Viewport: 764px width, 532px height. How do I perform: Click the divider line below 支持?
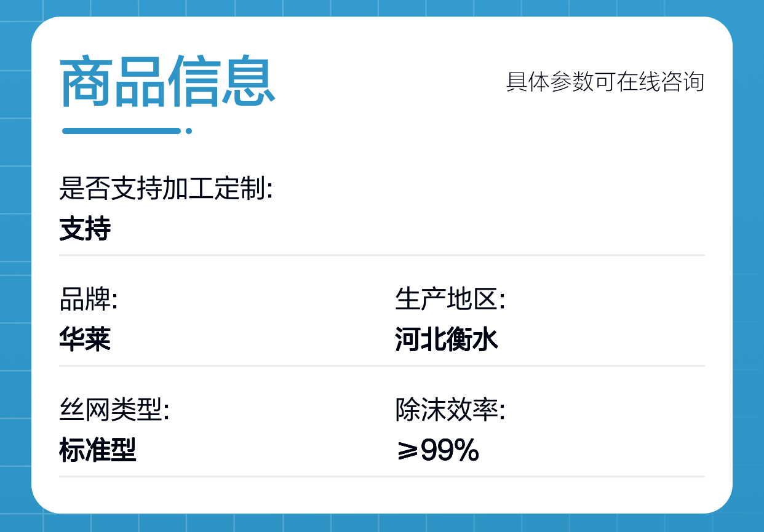coord(381,255)
